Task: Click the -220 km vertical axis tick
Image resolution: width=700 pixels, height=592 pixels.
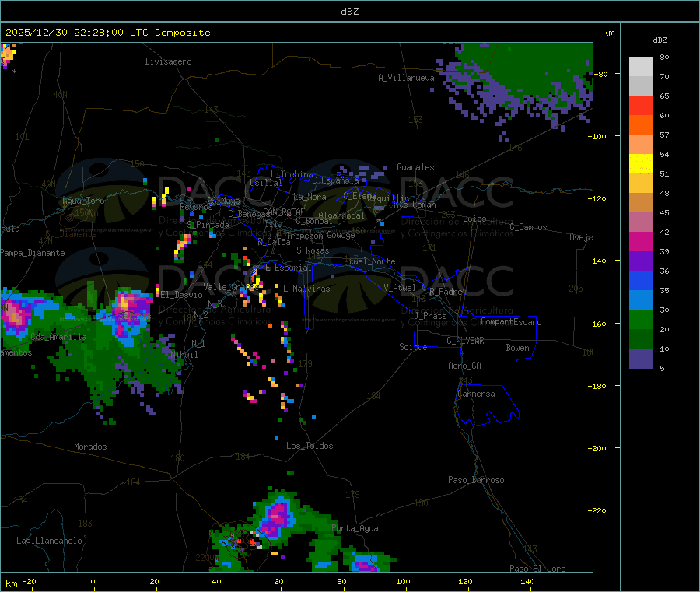Action: [x=597, y=511]
